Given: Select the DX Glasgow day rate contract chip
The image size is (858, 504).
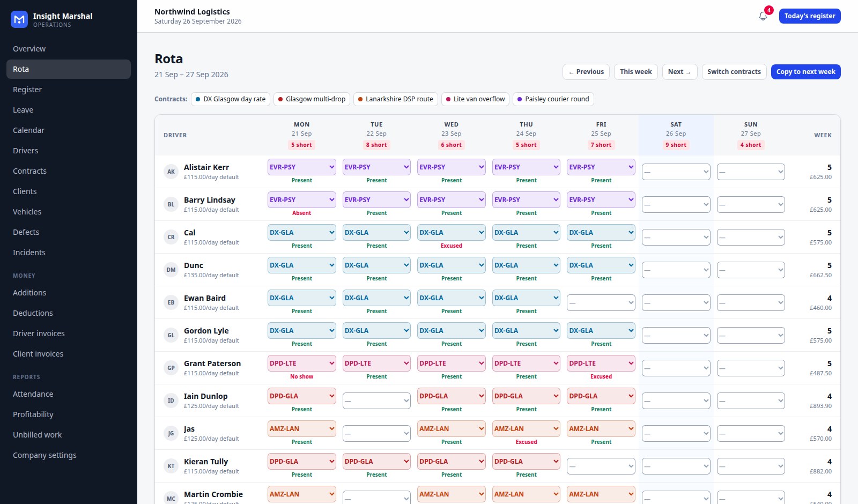Looking at the screenshot, I should point(231,99).
